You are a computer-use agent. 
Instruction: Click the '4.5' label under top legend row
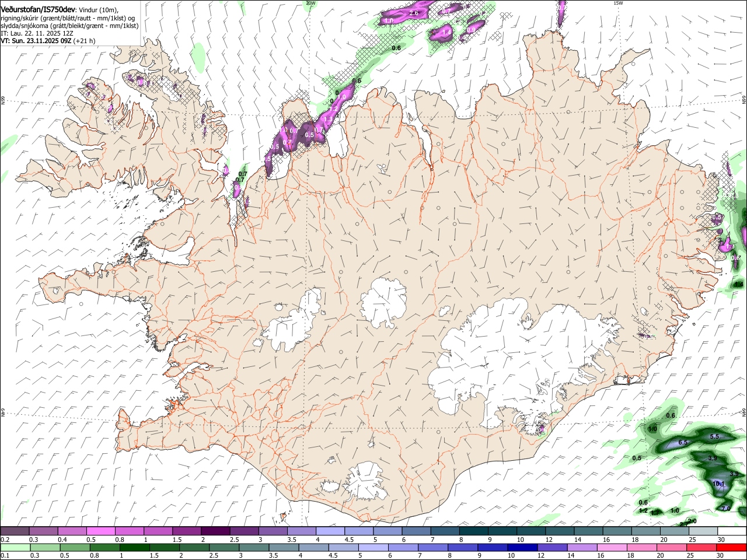(x=349, y=540)
